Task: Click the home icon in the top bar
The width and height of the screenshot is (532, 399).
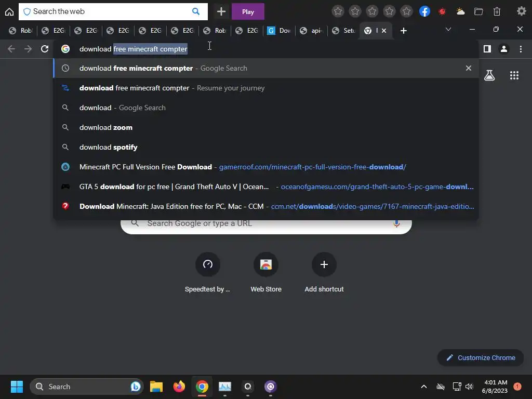Action: [9, 12]
